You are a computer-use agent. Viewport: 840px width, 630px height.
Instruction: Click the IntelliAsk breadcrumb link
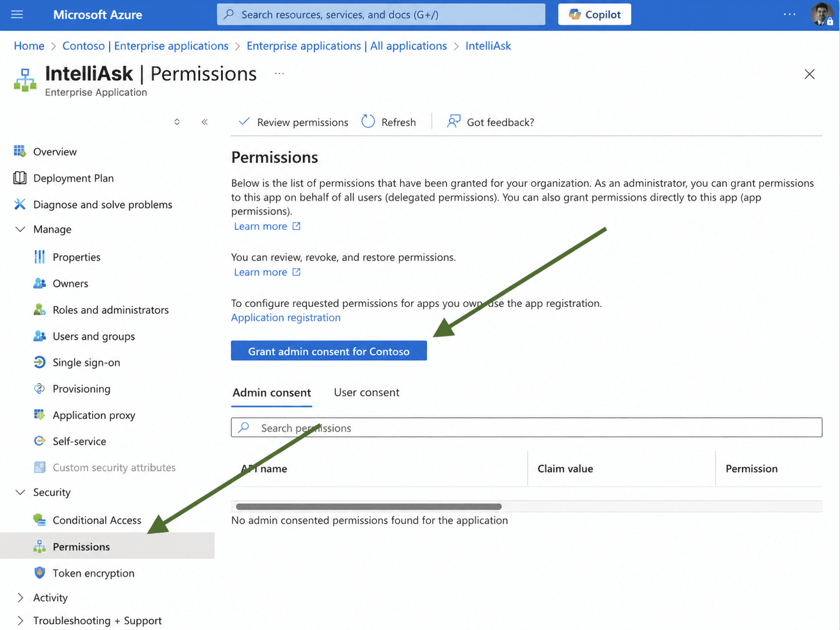click(x=488, y=46)
